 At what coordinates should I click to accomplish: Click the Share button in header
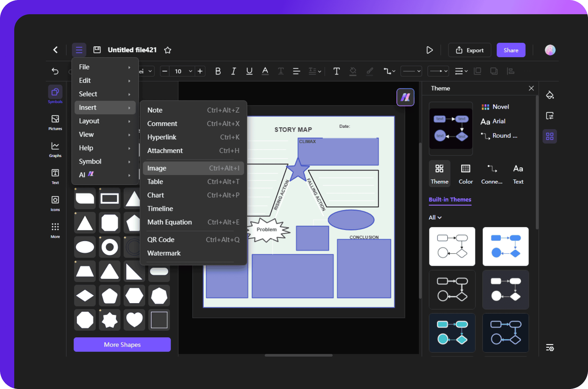click(511, 50)
